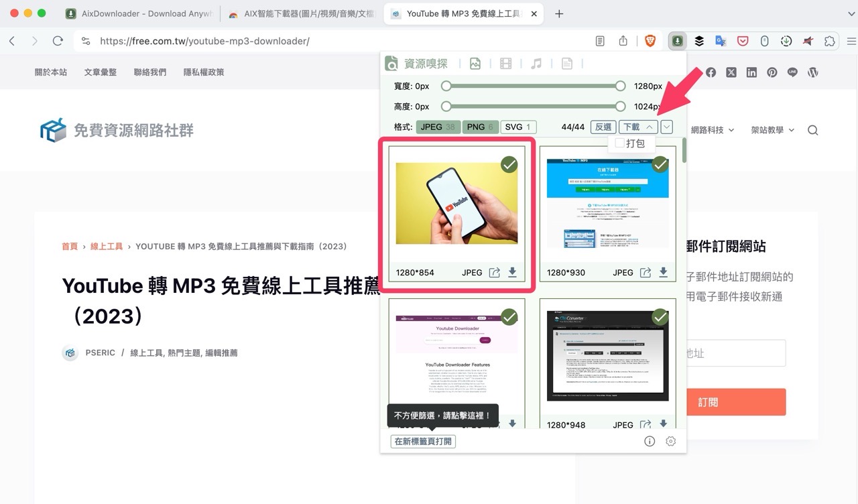Open the Google Translate extension
This screenshot has height=504, width=858.
pos(721,41)
